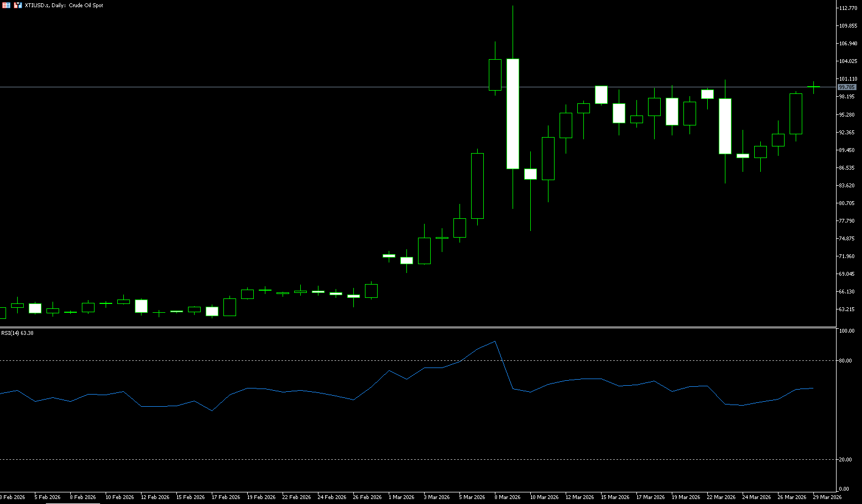
Task: Click the tall bearish candle on 8 Mar
Action: [x=513, y=113]
